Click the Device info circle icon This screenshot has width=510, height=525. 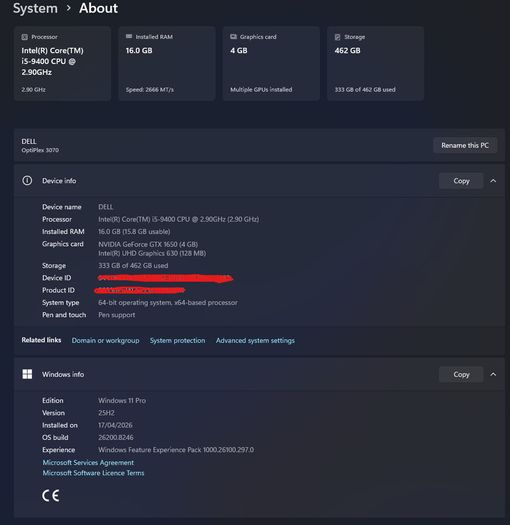point(27,181)
